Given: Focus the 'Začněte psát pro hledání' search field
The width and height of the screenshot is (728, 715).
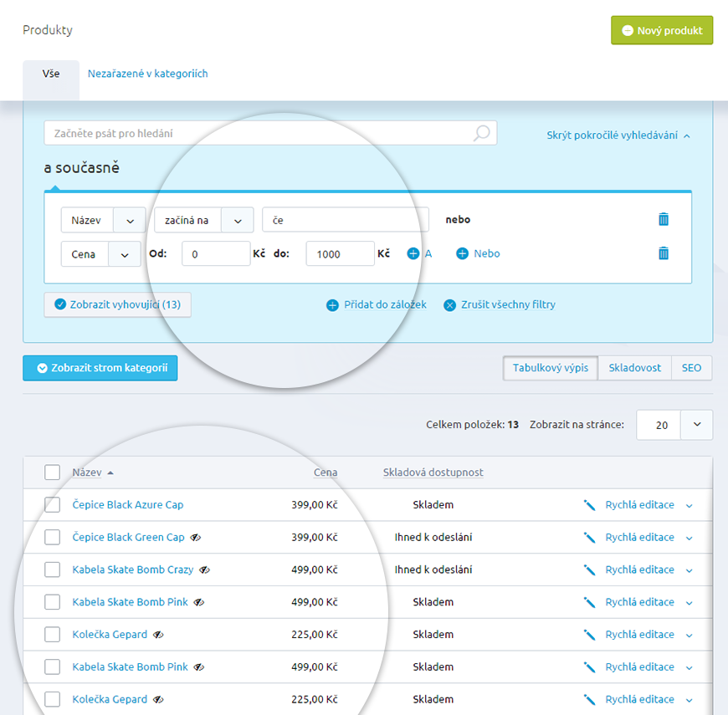Looking at the screenshot, I should tap(270, 133).
